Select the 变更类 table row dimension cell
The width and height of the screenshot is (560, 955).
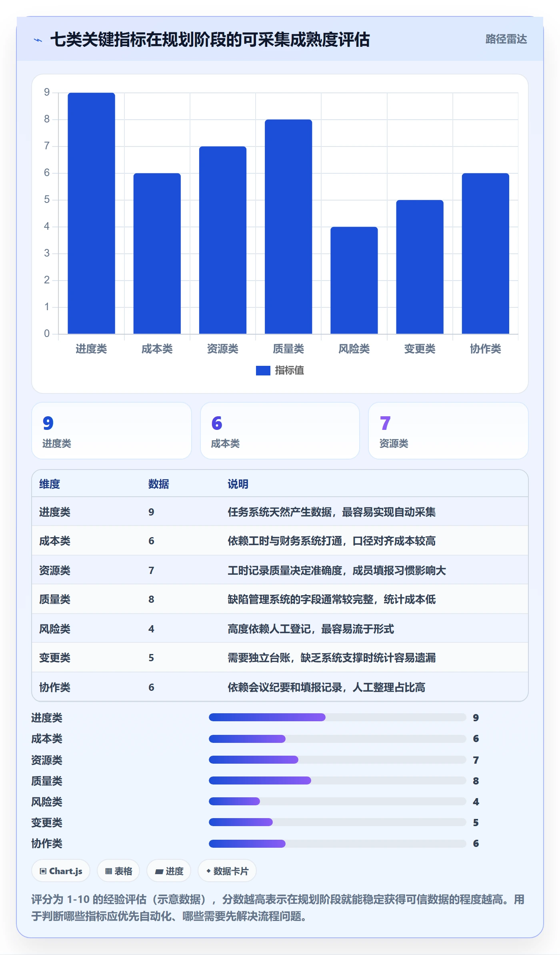(x=55, y=658)
